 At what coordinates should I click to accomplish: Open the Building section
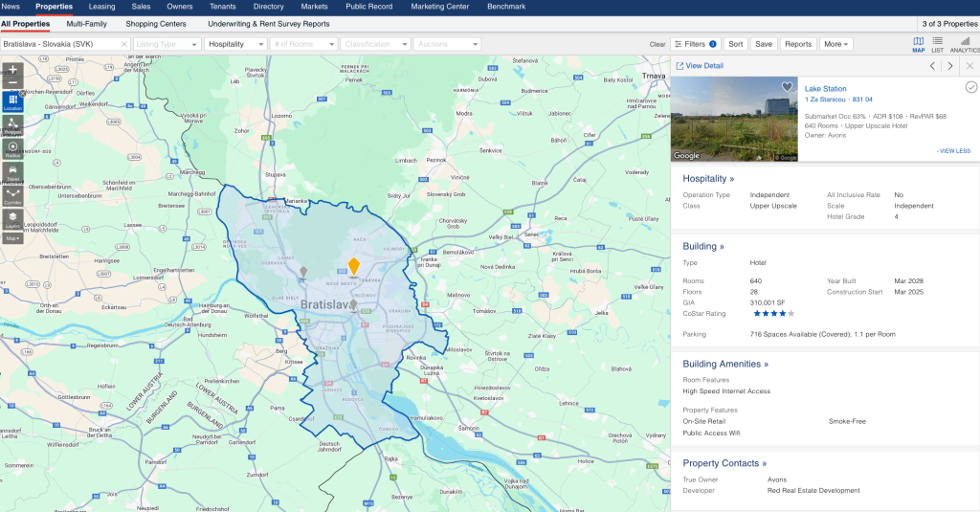(703, 246)
